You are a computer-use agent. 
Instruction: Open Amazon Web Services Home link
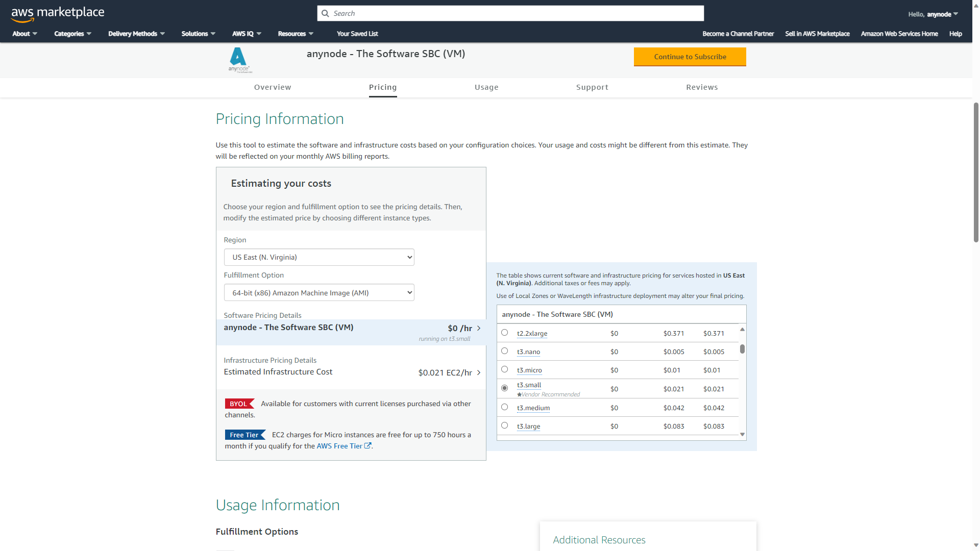point(899,34)
